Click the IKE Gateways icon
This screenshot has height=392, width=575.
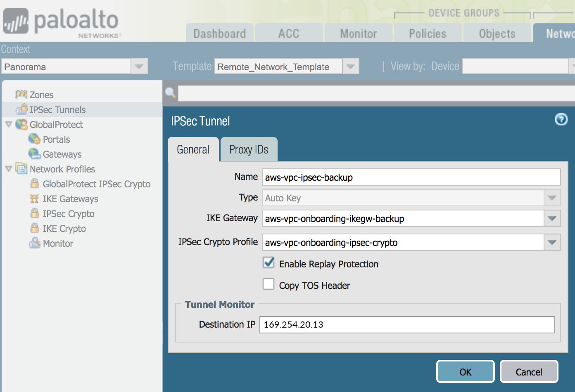coord(35,198)
